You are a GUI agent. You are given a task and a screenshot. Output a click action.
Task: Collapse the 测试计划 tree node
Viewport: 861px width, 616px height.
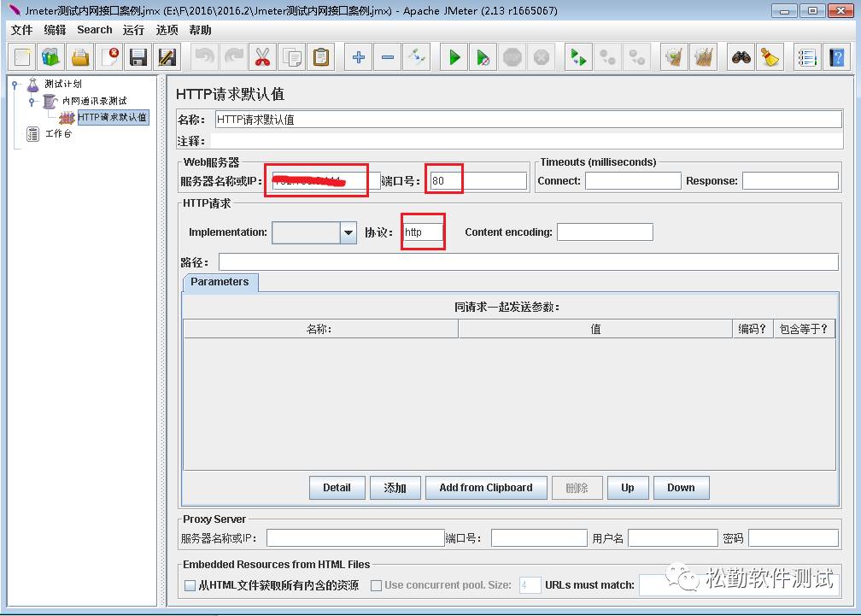point(15,85)
